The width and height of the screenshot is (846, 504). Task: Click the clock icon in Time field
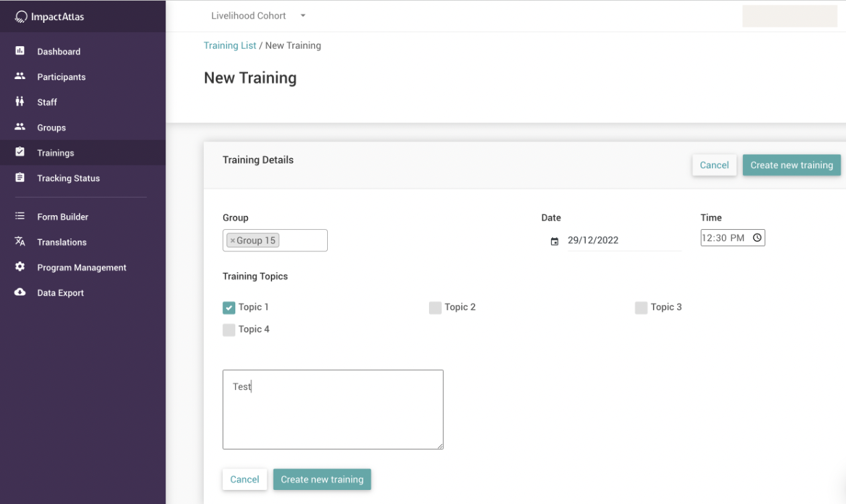pos(757,238)
